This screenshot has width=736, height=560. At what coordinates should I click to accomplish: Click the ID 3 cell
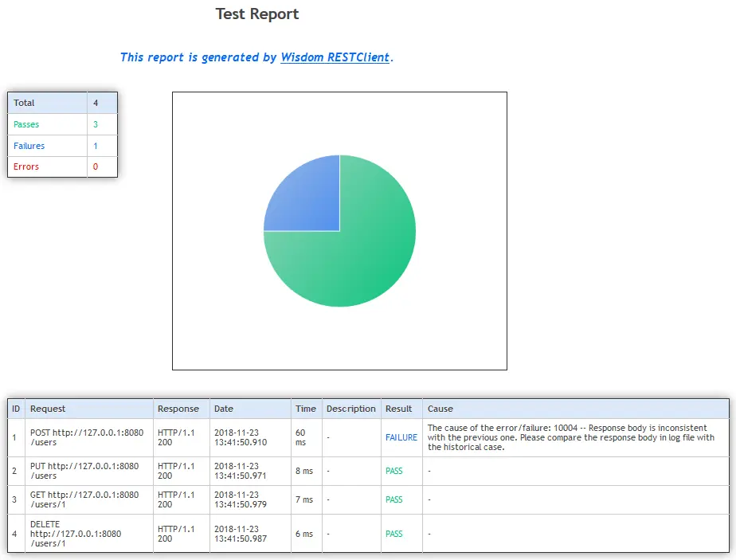coord(14,499)
